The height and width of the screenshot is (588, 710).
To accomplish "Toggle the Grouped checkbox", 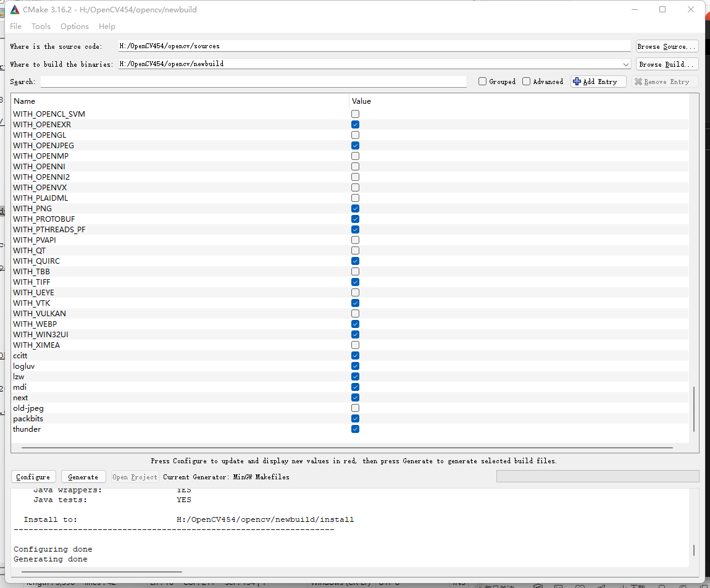I will click(482, 82).
